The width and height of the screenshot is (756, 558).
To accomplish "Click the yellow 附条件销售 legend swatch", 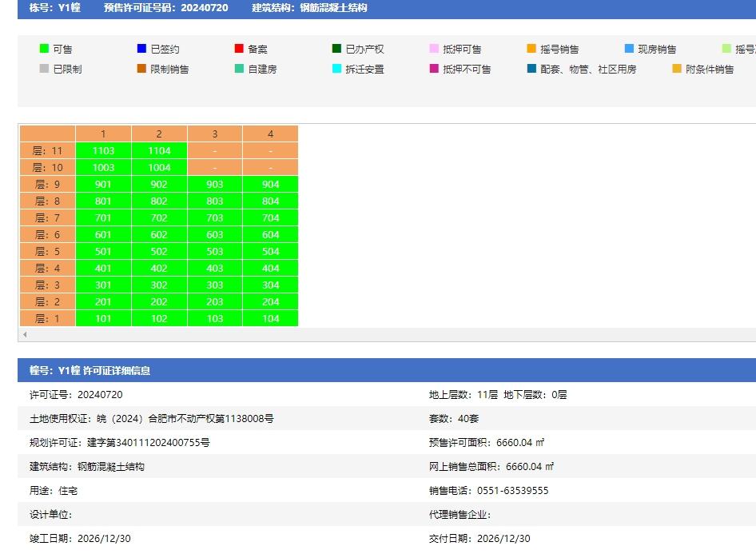I will (x=677, y=69).
